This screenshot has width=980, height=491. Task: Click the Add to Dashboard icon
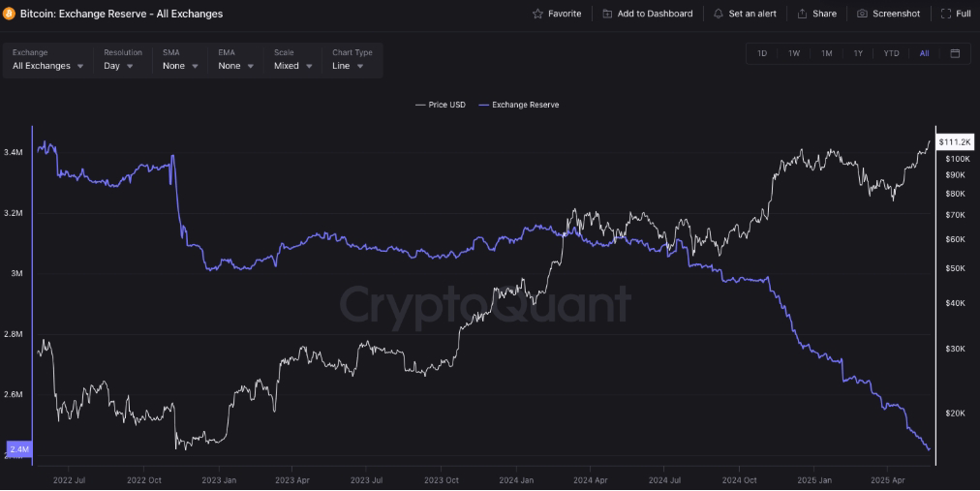coord(607,14)
